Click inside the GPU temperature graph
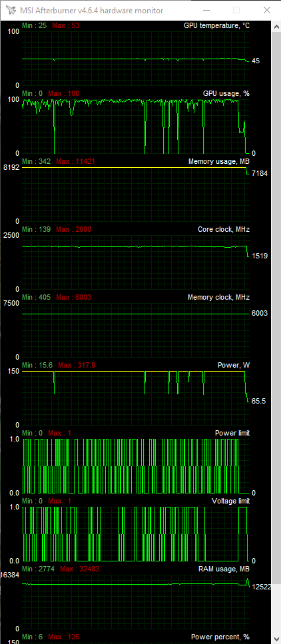The height and width of the screenshot is (644, 281). pyautogui.click(x=136, y=59)
